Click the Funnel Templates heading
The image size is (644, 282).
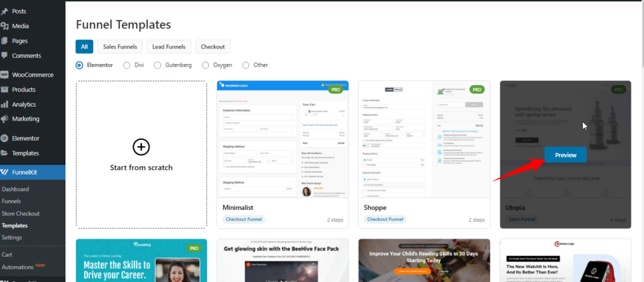123,24
